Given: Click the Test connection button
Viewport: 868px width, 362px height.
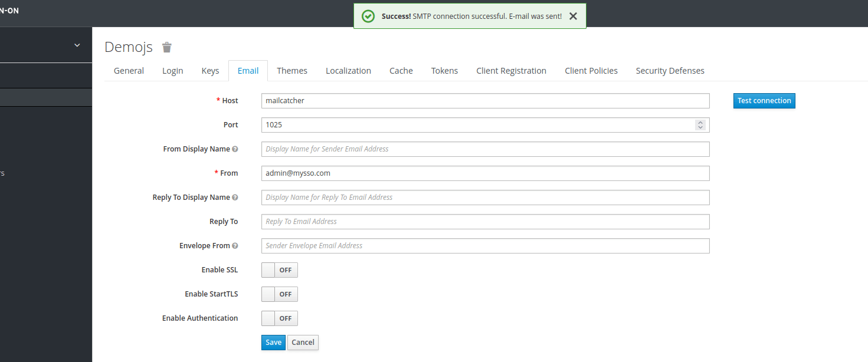Looking at the screenshot, I should click(x=764, y=100).
